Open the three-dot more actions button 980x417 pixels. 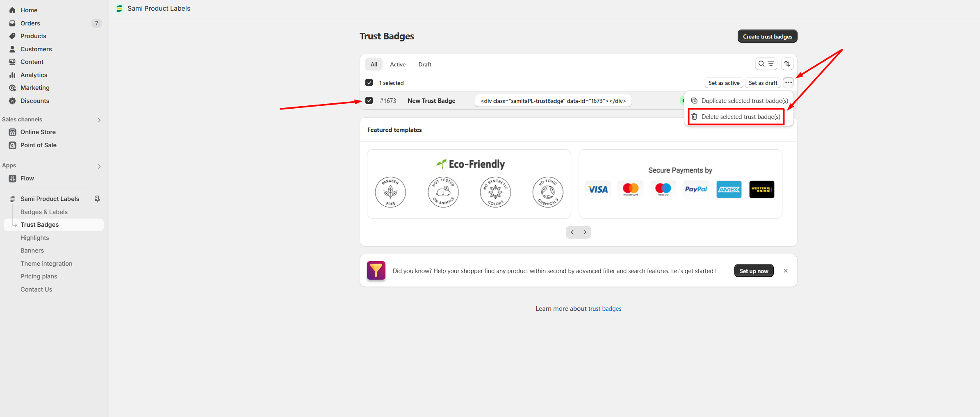788,83
